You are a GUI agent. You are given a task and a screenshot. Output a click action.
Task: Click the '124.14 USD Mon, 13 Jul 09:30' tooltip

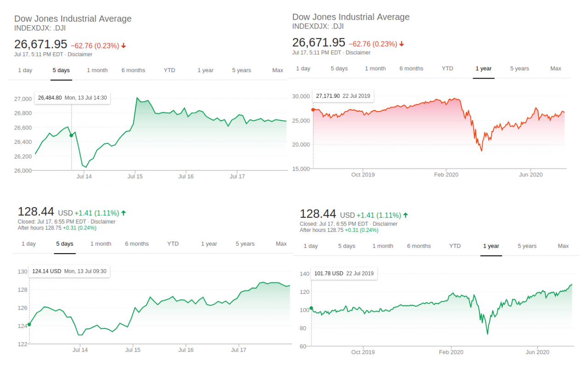[x=69, y=271]
